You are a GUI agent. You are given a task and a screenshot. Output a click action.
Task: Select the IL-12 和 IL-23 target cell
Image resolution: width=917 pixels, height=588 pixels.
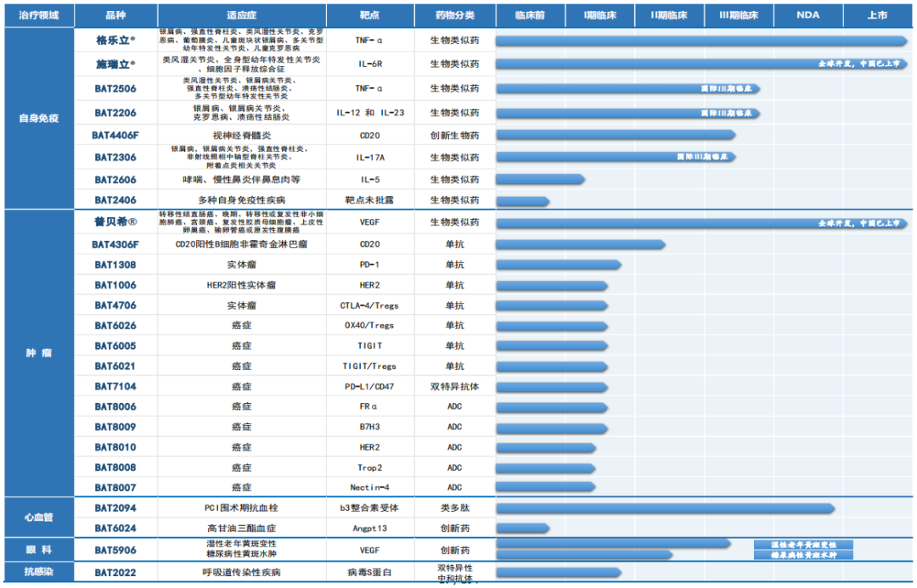click(x=370, y=113)
